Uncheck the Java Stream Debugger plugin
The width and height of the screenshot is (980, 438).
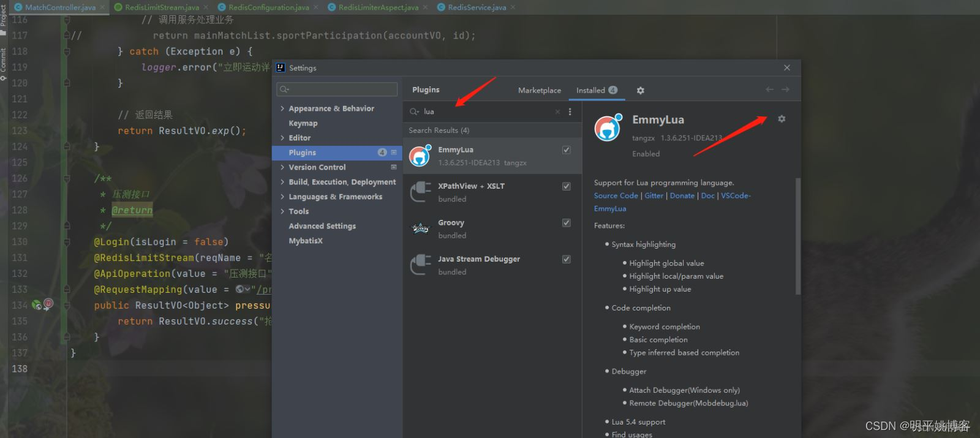click(567, 259)
